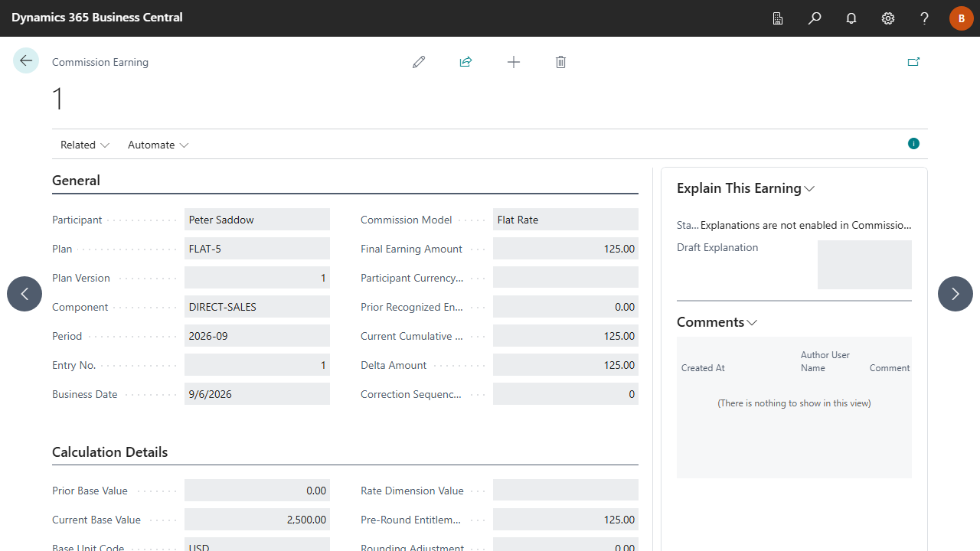The image size is (980, 551).
Task: Collapse the Calculation Details header
Action: point(109,452)
